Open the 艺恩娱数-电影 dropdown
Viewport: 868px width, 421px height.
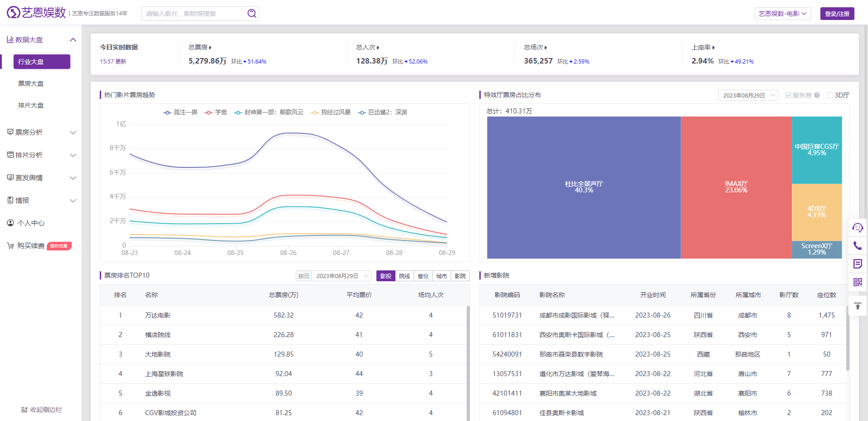782,14
